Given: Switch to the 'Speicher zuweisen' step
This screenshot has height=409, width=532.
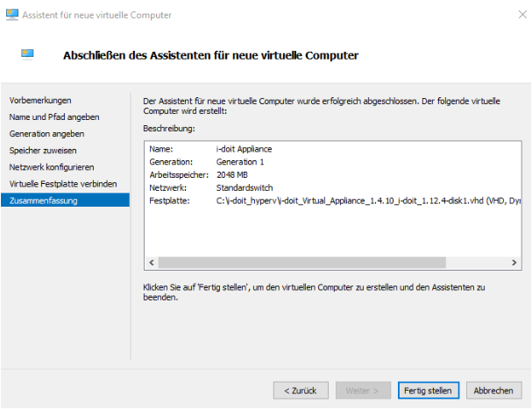Looking at the screenshot, I should coord(44,151).
